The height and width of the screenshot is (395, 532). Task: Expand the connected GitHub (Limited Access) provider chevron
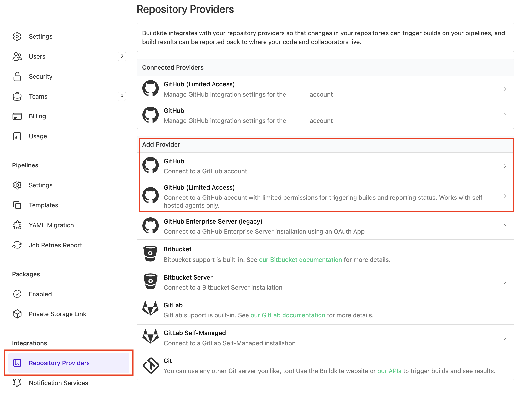505,89
